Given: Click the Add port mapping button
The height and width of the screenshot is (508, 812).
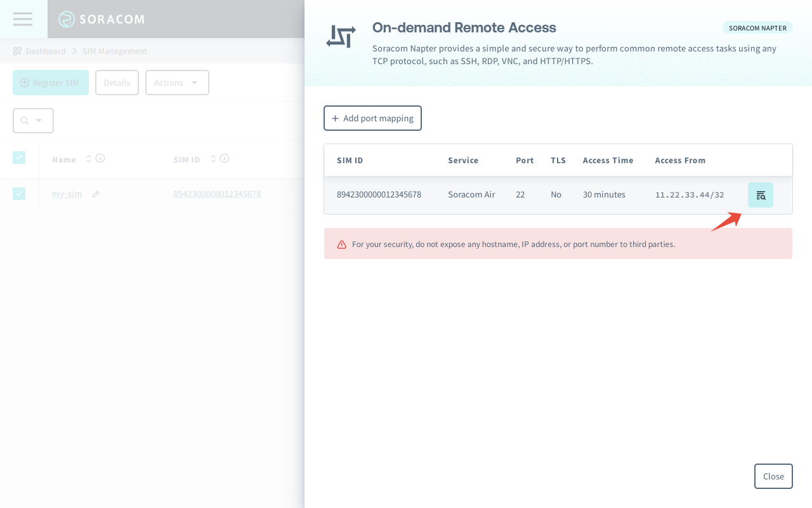Looking at the screenshot, I should coord(372,118).
